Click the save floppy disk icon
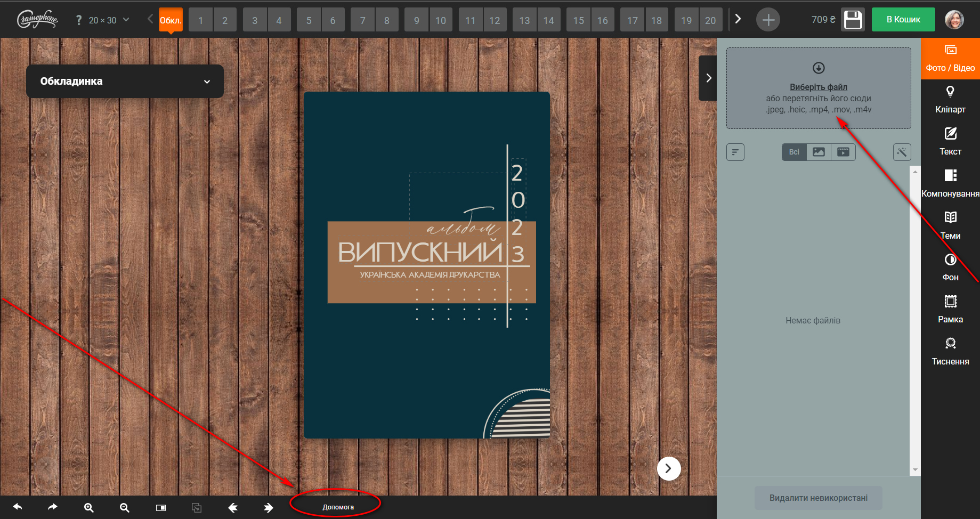This screenshot has width=980, height=519. tap(853, 20)
